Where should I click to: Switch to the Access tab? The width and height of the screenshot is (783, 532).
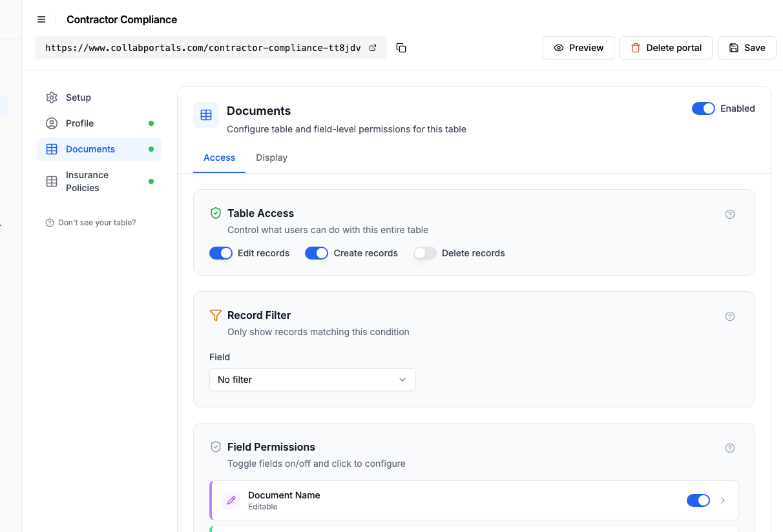tap(219, 158)
